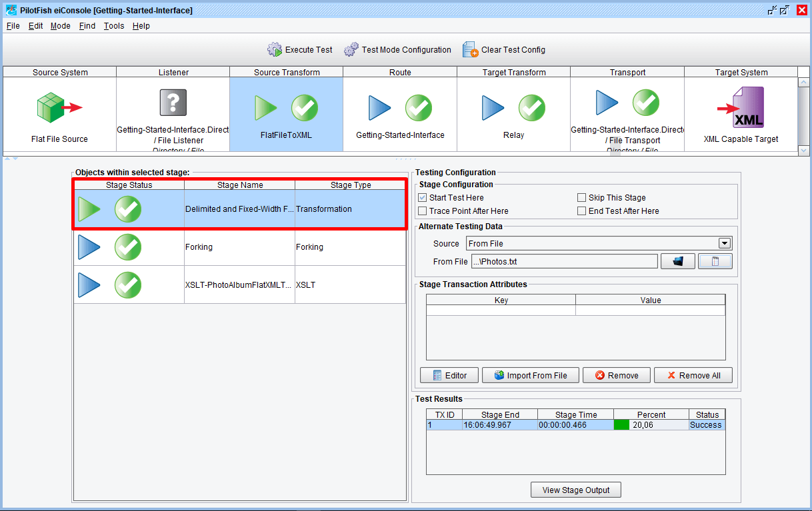Screen dimensions: 812x511
Task: Open the File menu
Action: point(13,26)
